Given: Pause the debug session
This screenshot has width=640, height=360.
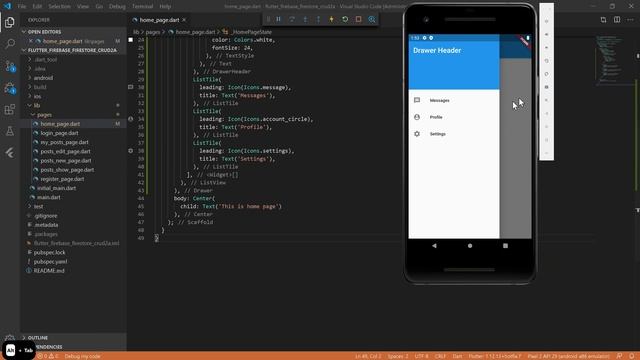Looking at the screenshot, I should pos(278,19).
